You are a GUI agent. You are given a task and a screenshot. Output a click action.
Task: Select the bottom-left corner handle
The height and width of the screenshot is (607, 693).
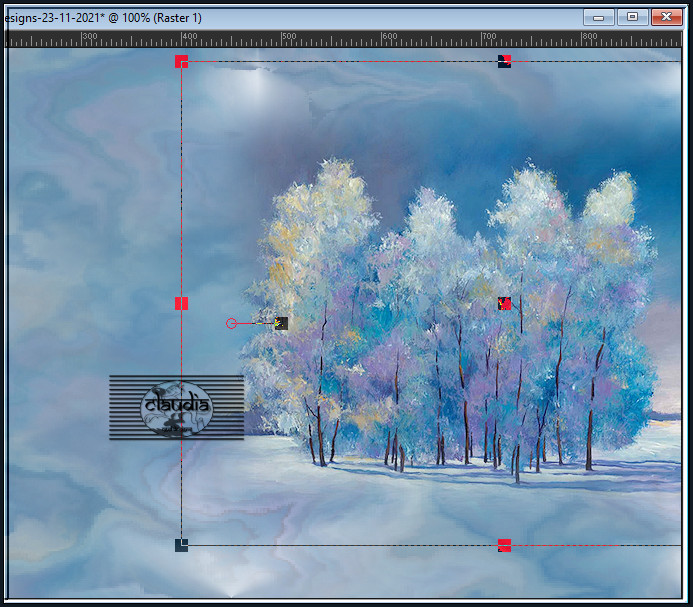click(181, 545)
